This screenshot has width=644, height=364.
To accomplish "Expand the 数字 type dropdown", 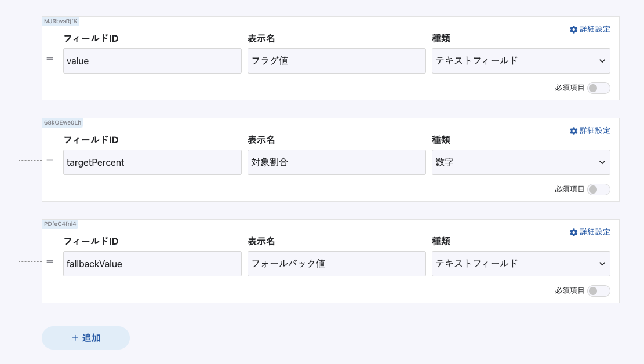I will [x=521, y=162].
